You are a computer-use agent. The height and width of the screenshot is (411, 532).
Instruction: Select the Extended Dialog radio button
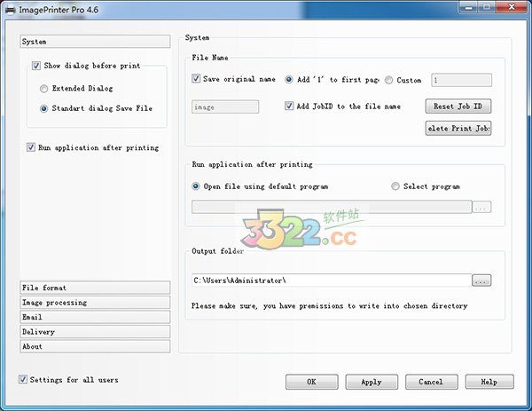click(x=43, y=89)
